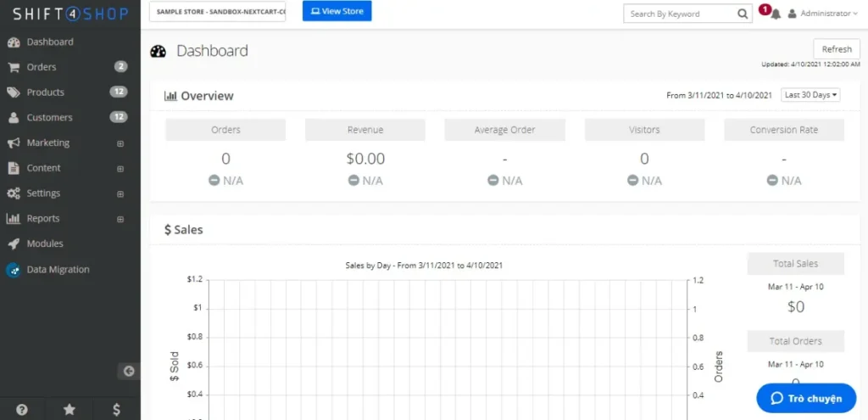Collapse the sidebar with the arrow icon
Viewport: 868px width, 420px height.
129,372
